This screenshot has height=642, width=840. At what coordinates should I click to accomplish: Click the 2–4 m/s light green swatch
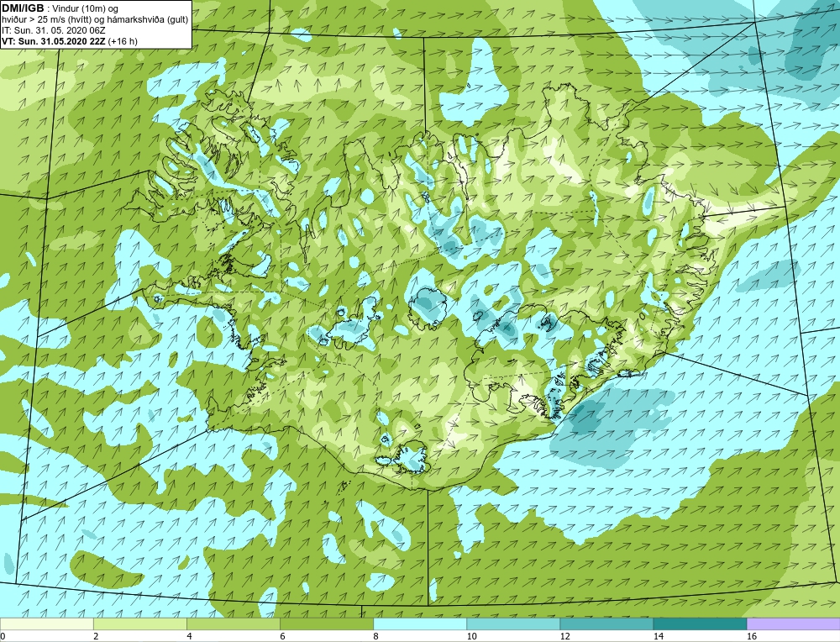click(x=139, y=624)
